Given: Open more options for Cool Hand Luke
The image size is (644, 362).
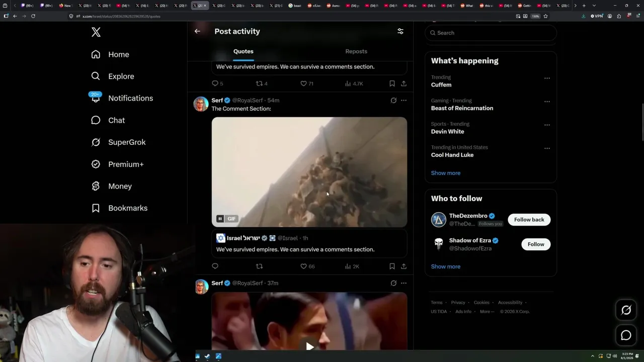Looking at the screenshot, I should [x=547, y=148].
